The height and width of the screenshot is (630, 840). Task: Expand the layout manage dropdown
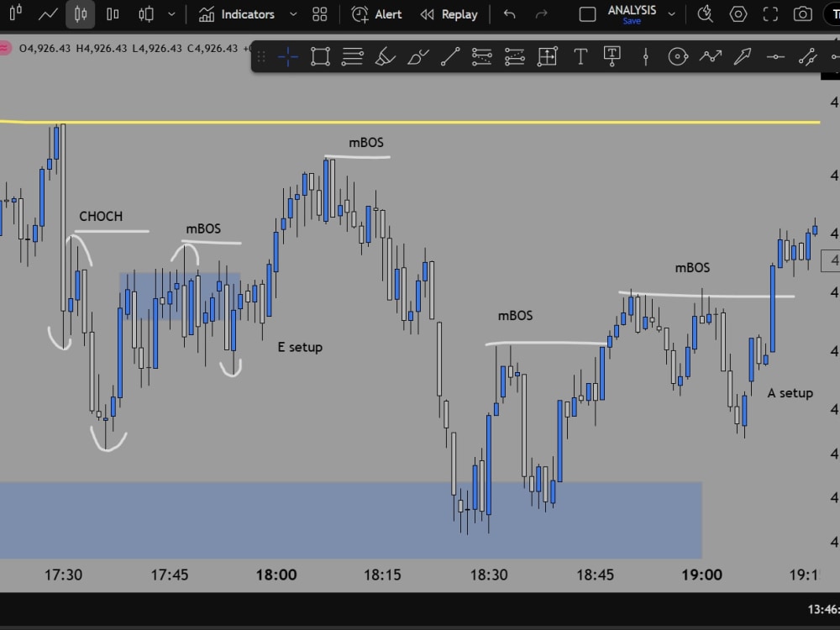[x=671, y=14]
